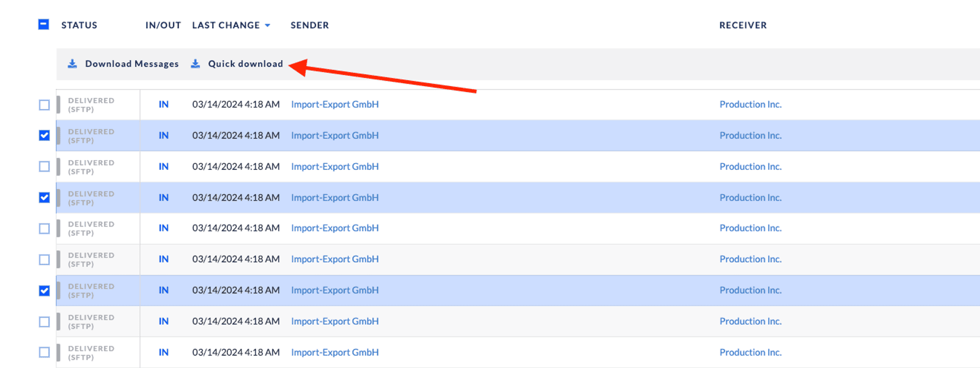
Task: Uncheck the seventh message row's checkbox
Action: 44,291
